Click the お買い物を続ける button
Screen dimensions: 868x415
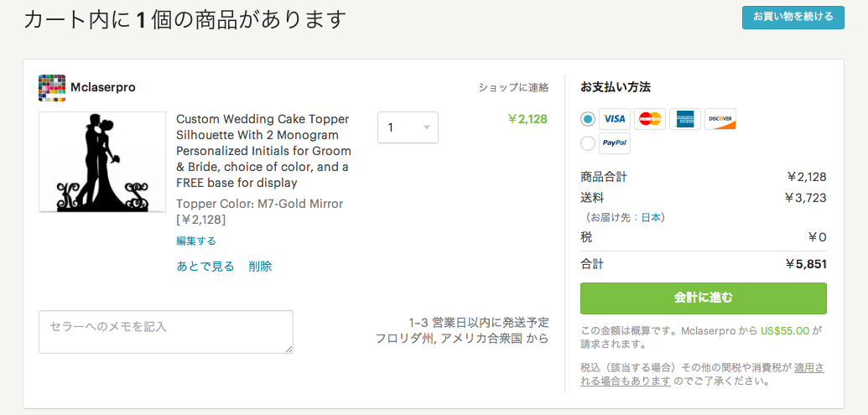click(x=793, y=17)
